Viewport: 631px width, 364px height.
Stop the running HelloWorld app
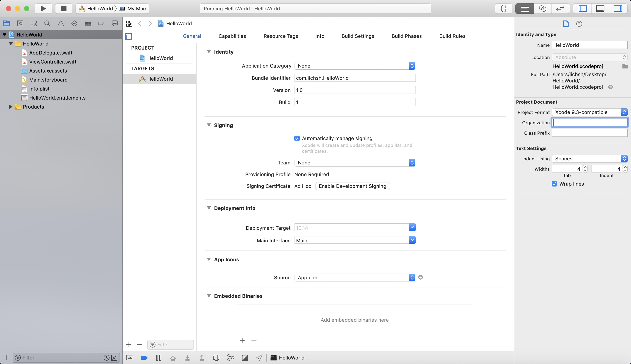pyautogui.click(x=64, y=9)
